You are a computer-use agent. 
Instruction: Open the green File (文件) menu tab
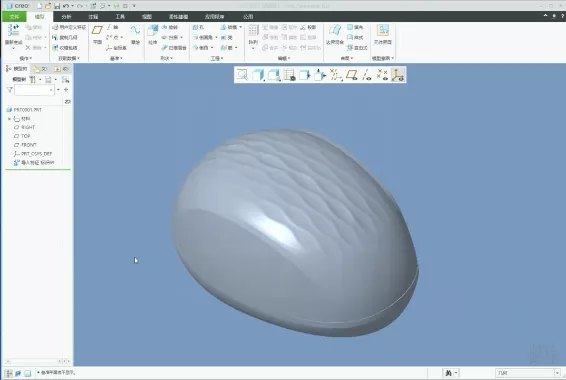[14, 17]
